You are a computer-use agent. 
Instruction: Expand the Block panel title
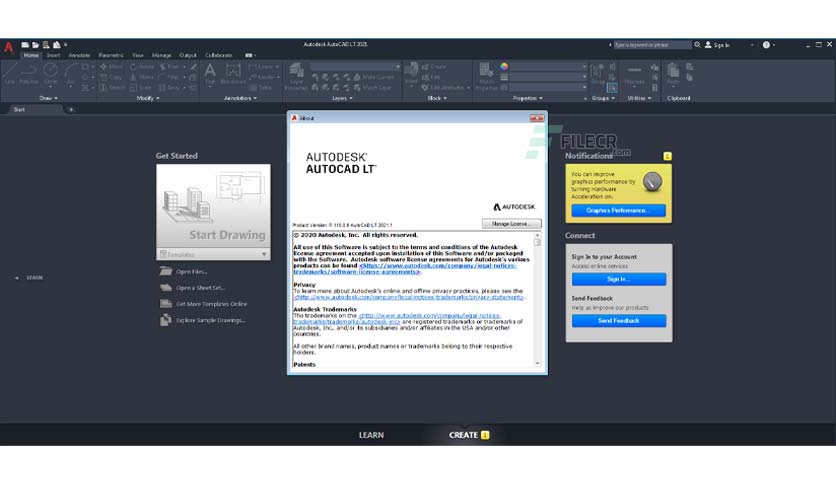[x=437, y=98]
